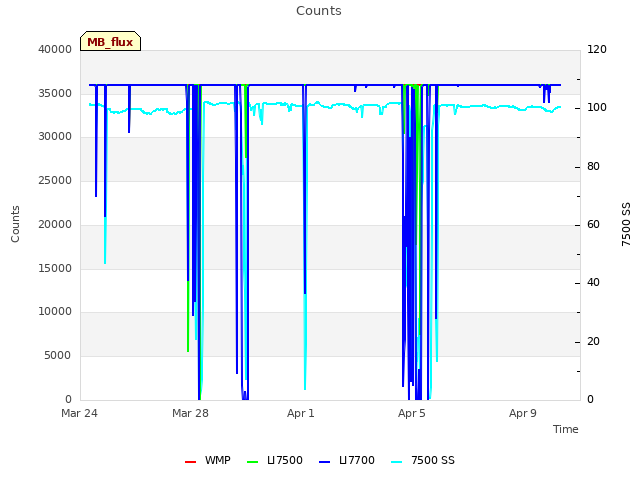Screen dimensions: 640x480
Task: Click the 10000 left axis value
Action: coord(55,311)
